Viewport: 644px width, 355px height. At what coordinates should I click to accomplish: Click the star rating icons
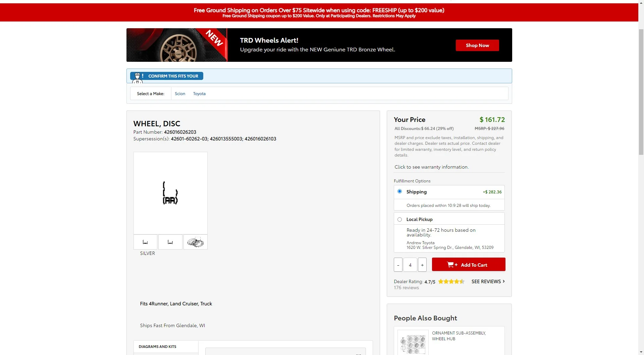click(451, 281)
